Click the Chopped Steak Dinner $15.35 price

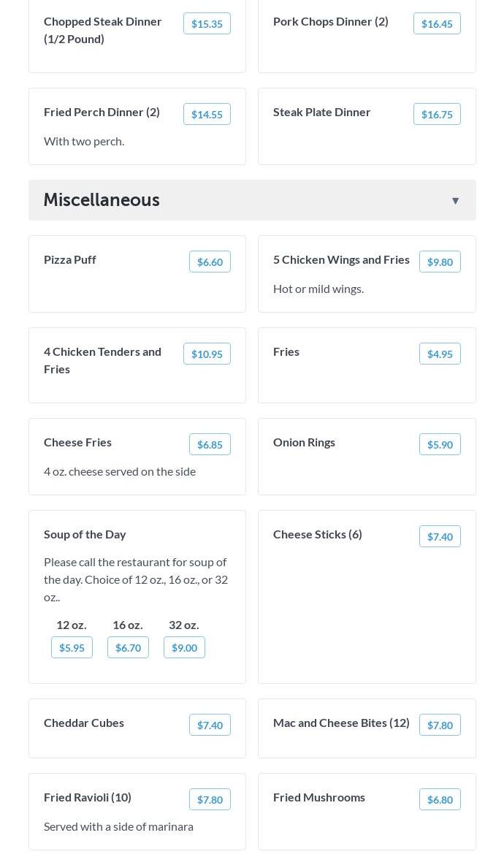pyautogui.click(x=207, y=23)
